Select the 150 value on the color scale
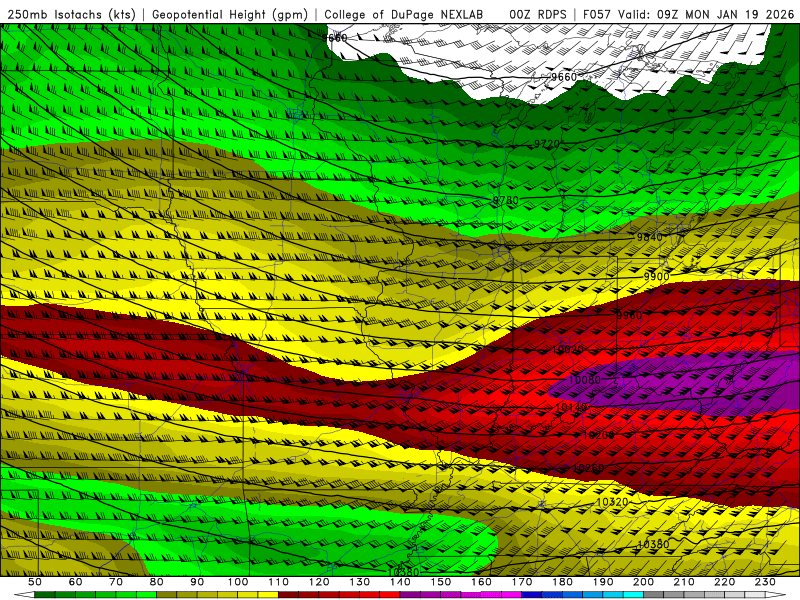The width and height of the screenshot is (800, 600). click(x=441, y=582)
